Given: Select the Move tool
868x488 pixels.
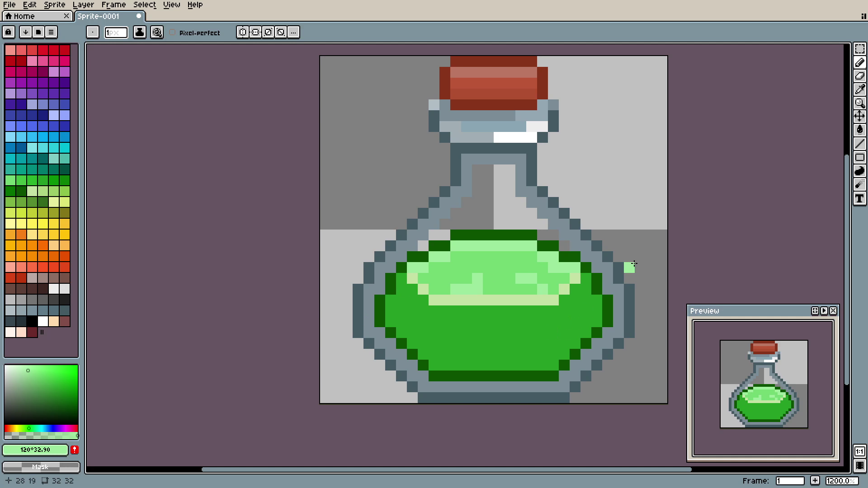Looking at the screenshot, I should click(859, 117).
